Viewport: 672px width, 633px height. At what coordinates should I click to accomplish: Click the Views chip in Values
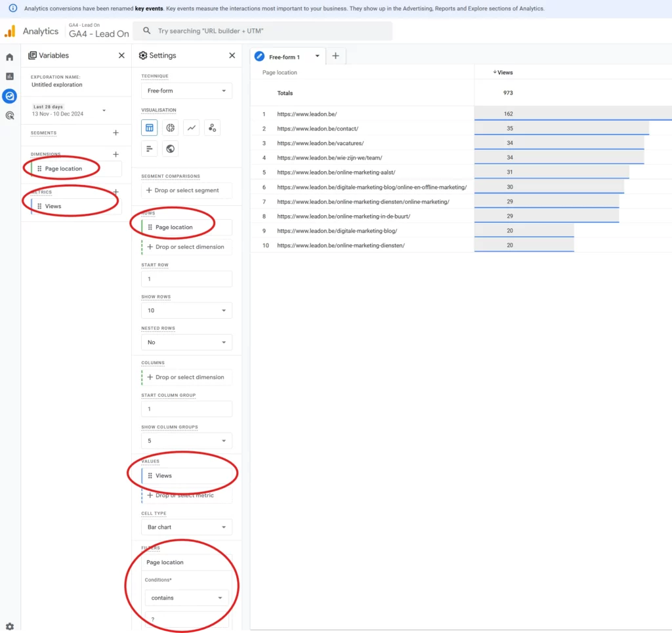(186, 476)
